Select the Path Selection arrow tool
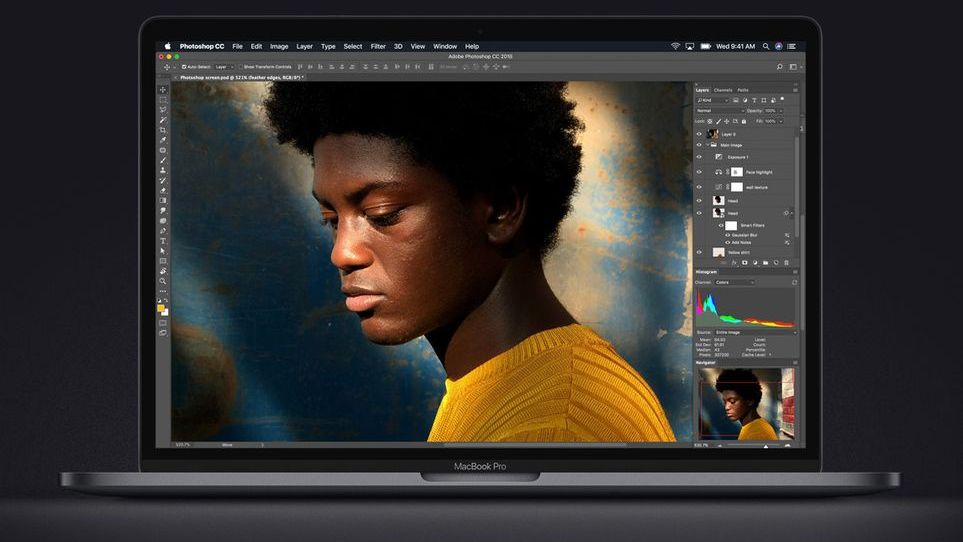 pyautogui.click(x=163, y=250)
